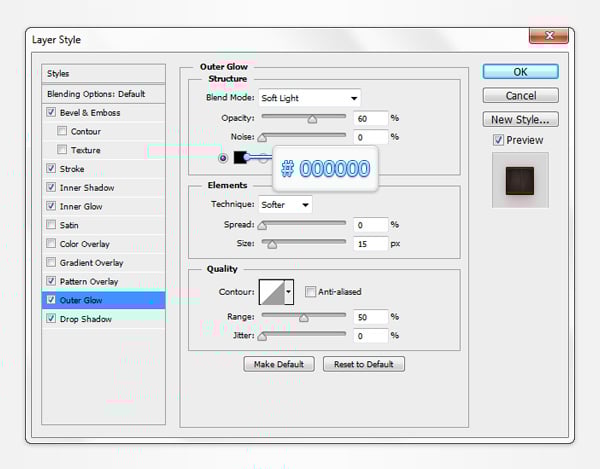Click the Contour curve thumbnail

[271, 291]
